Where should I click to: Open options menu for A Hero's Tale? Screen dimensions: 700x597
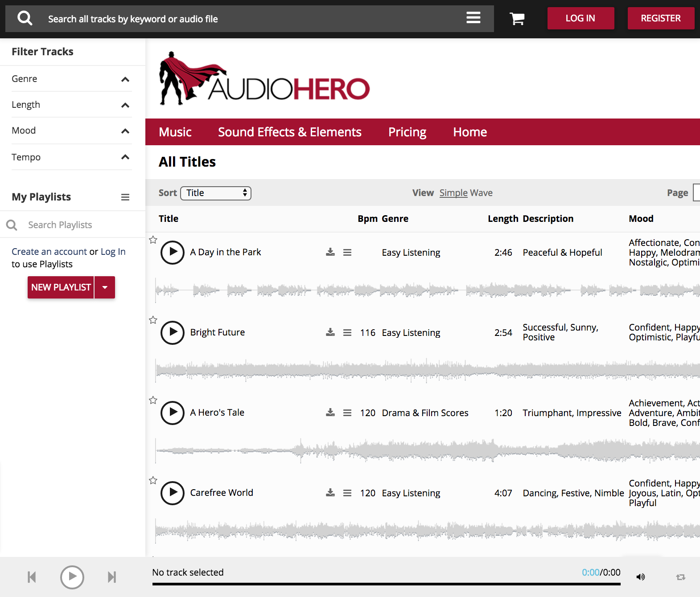click(x=347, y=413)
